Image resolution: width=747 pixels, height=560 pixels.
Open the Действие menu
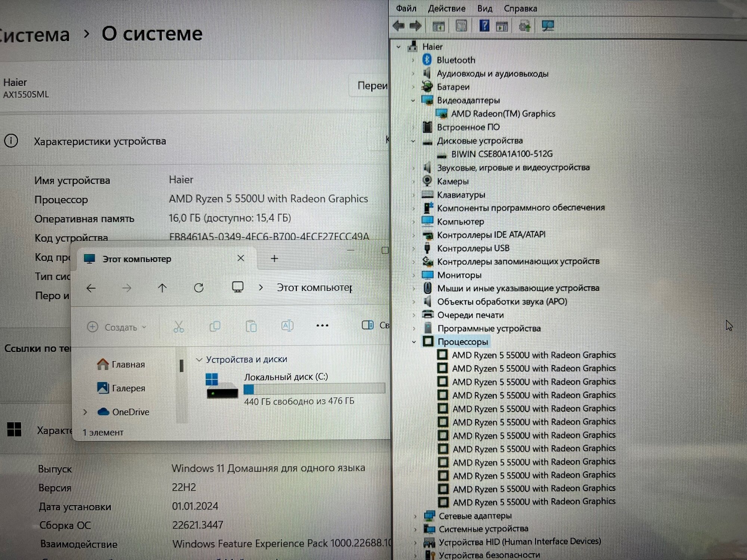pos(446,9)
